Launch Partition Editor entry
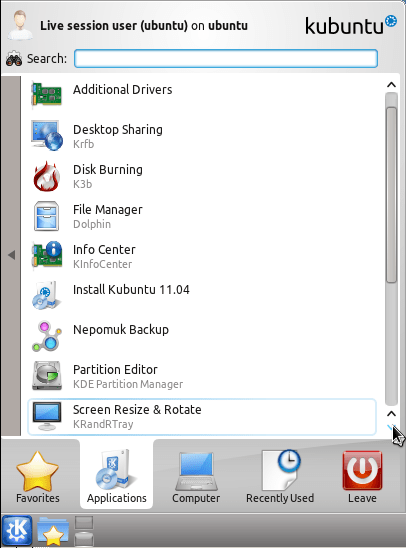The height and width of the screenshot is (548, 406). (x=202, y=376)
